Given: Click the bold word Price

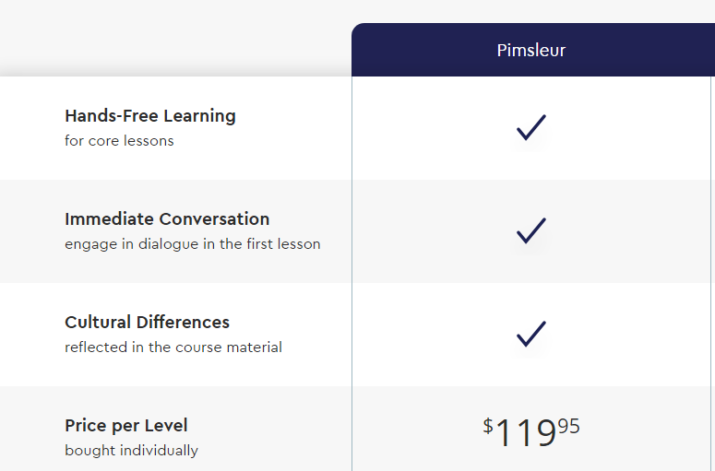Looking at the screenshot, I should [x=86, y=426].
